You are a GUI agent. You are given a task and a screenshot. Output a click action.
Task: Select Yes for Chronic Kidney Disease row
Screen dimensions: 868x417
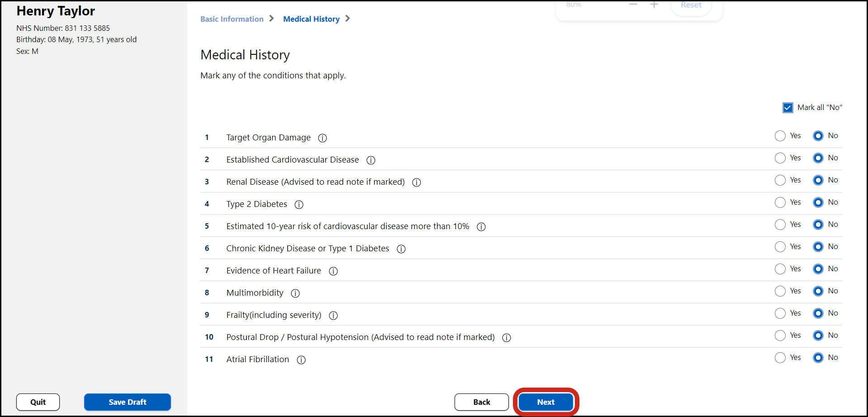780,247
